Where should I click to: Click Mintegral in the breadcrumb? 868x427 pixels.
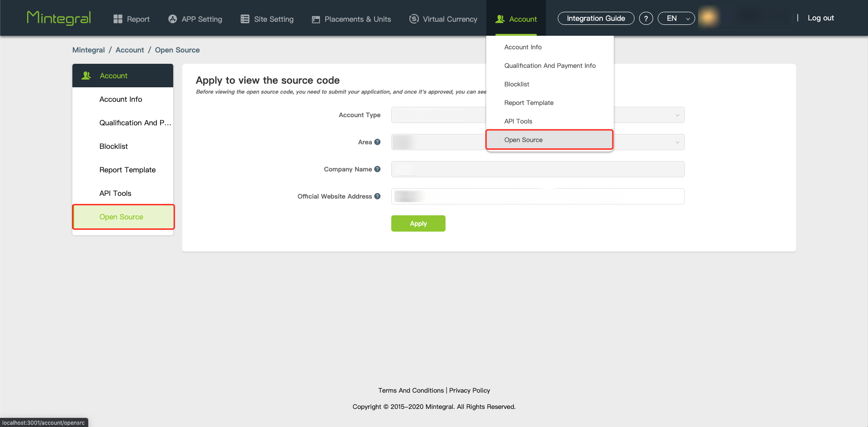pos(89,50)
